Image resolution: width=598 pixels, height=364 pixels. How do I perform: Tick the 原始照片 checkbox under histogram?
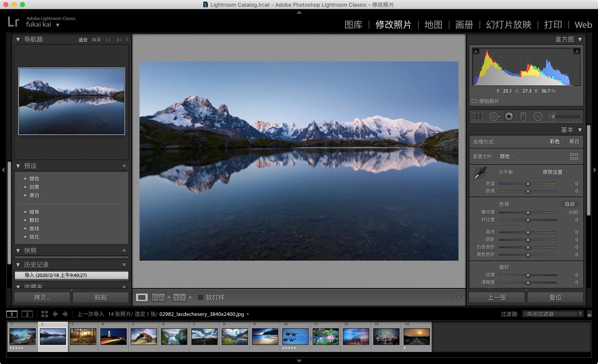474,101
